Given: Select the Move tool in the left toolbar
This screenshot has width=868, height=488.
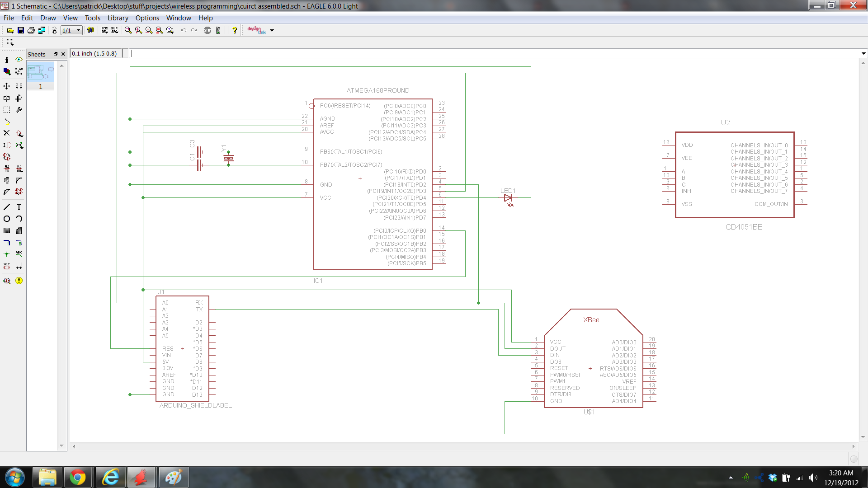Looking at the screenshot, I should (x=6, y=86).
